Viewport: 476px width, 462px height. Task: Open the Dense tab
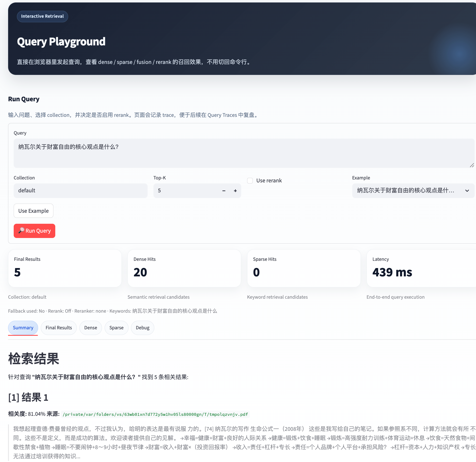(x=91, y=328)
